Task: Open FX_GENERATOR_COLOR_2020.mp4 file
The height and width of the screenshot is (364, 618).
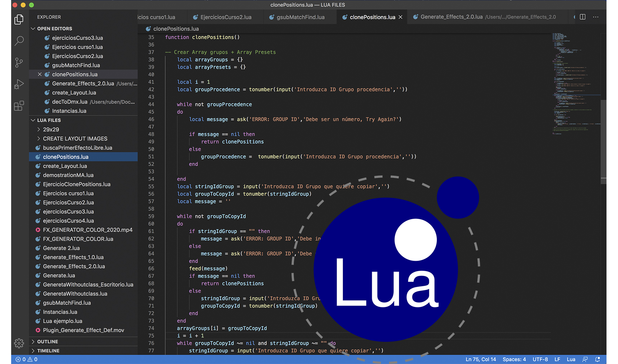Action: (x=83, y=230)
